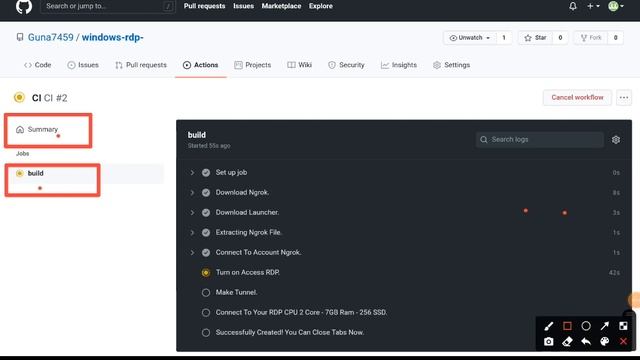Click the search logs magnifier icon
The image size is (640, 360).
point(484,140)
